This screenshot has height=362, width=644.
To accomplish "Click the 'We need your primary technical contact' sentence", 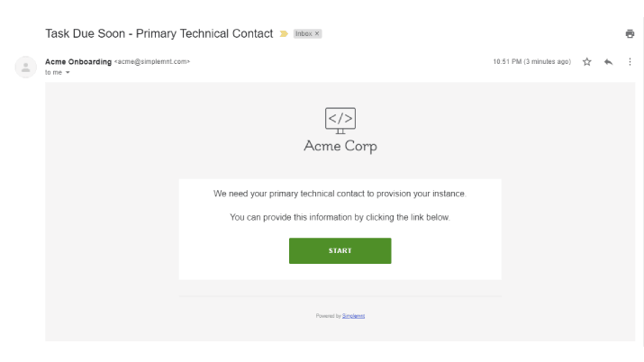I will point(340,194).
